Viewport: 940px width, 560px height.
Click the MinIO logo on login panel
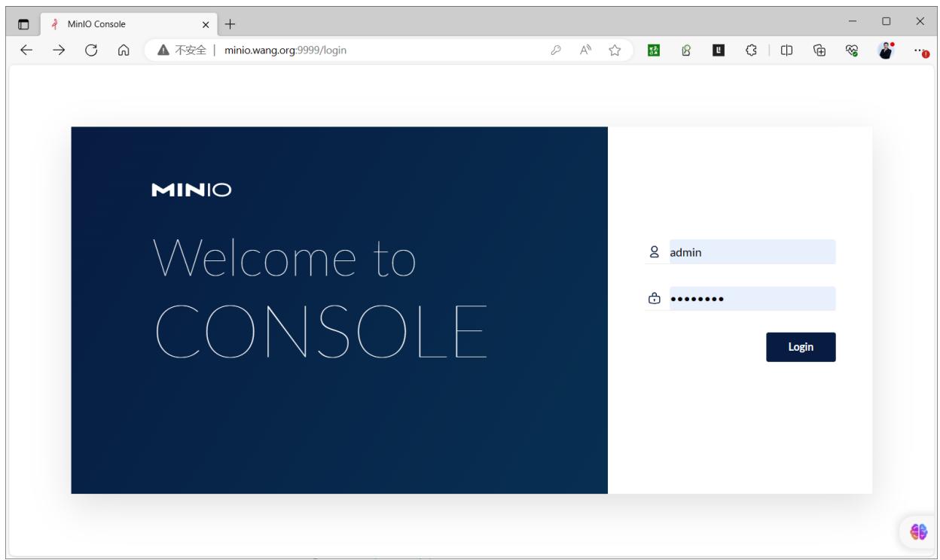(x=192, y=190)
